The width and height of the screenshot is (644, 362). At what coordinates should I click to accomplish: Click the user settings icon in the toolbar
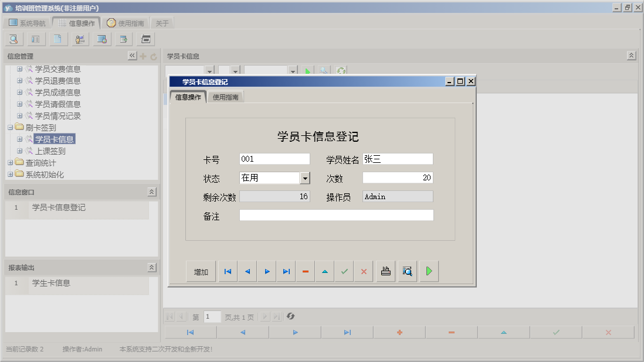(80, 39)
